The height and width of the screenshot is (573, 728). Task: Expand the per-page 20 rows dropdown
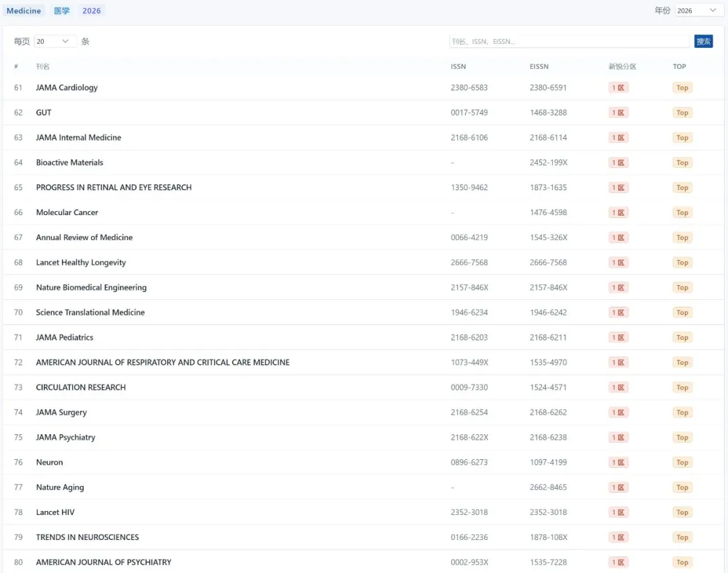[x=55, y=42]
